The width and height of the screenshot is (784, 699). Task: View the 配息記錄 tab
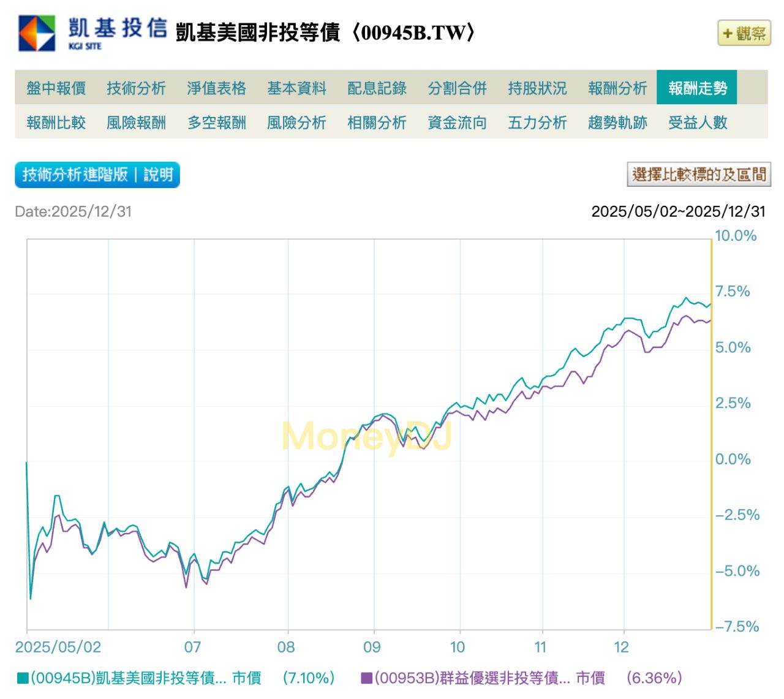click(377, 88)
